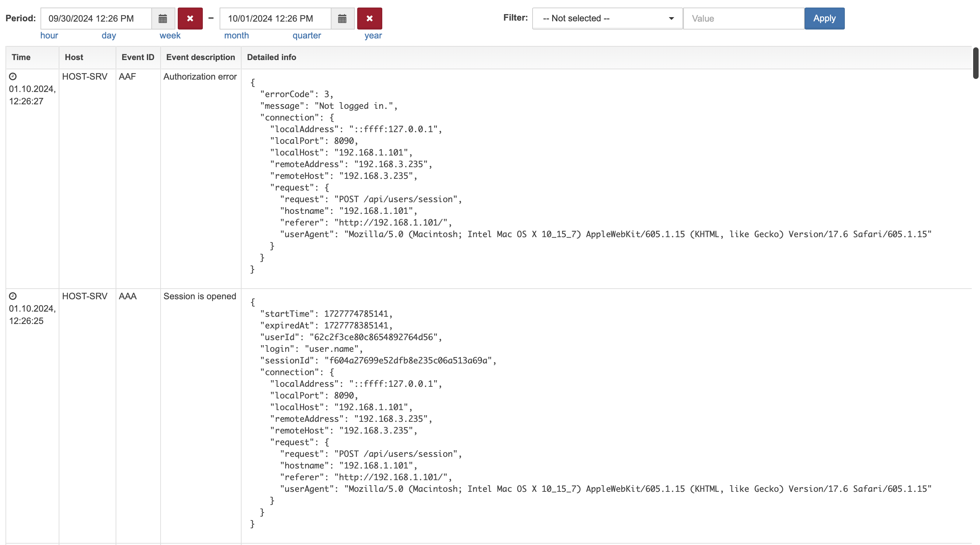Clear the start date with red X
This screenshot has width=980, height=545.
tap(190, 18)
